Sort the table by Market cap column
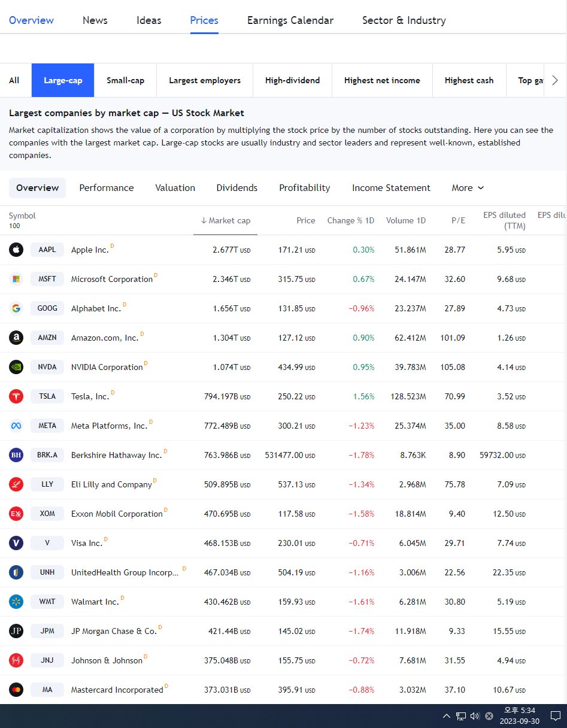The width and height of the screenshot is (567, 728). [x=226, y=220]
